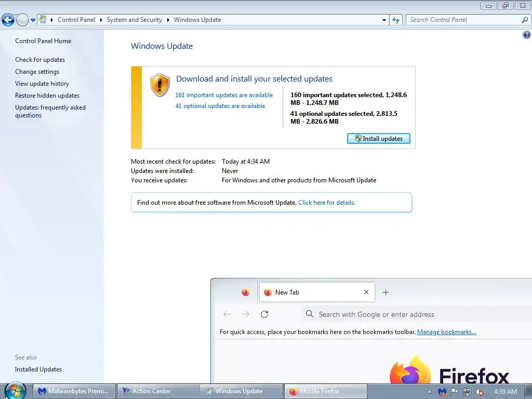Click network tray icon
Viewport: 532px width, 399px height.
[x=467, y=392]
